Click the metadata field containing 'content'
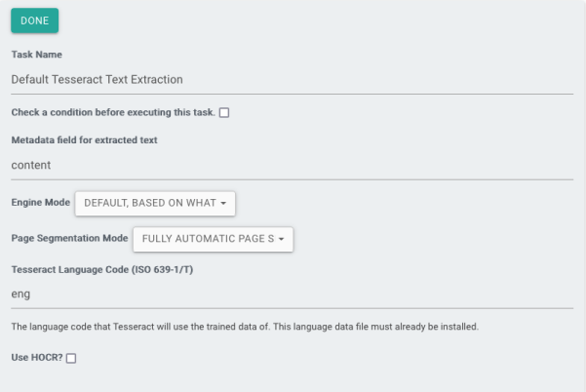Viewport: 586px width, 392px height. pos(291,165)
